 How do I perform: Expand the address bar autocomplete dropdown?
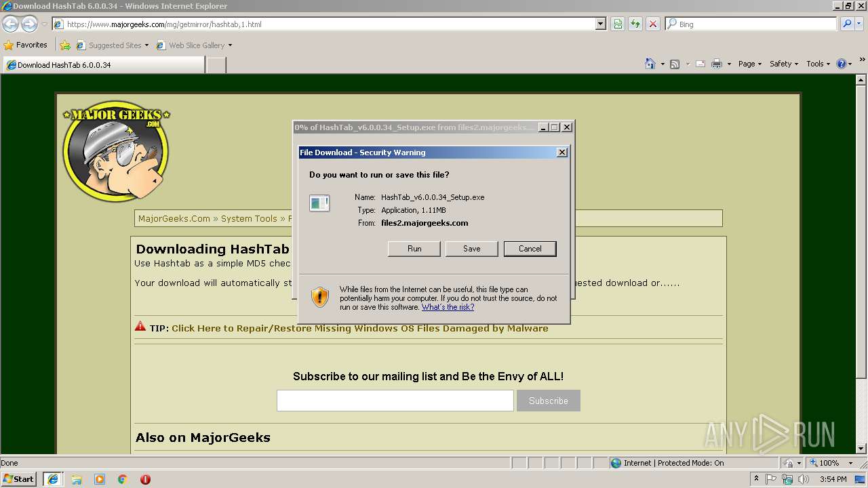point(600,24)
